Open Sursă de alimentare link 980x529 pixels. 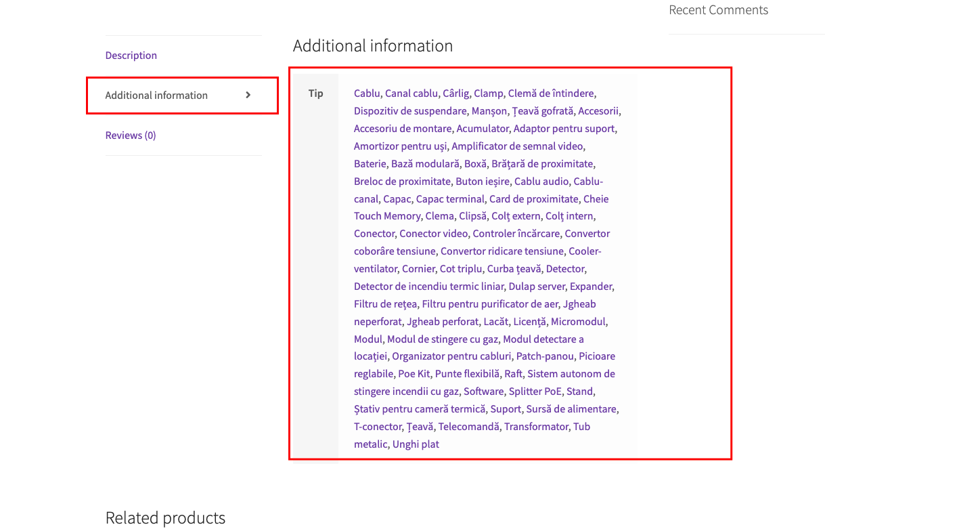[x=571, y=409]
